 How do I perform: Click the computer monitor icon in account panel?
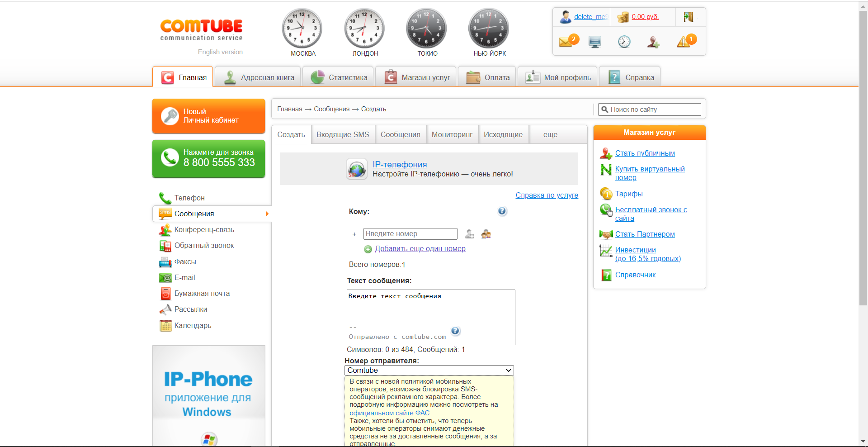[595, 42]
